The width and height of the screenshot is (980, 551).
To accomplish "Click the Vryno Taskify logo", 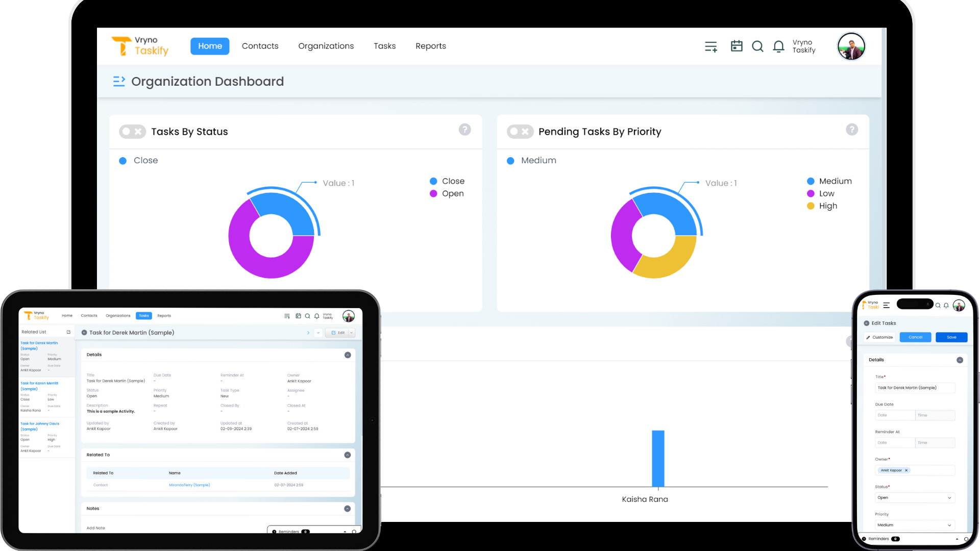I will click(x=140, y=46).
